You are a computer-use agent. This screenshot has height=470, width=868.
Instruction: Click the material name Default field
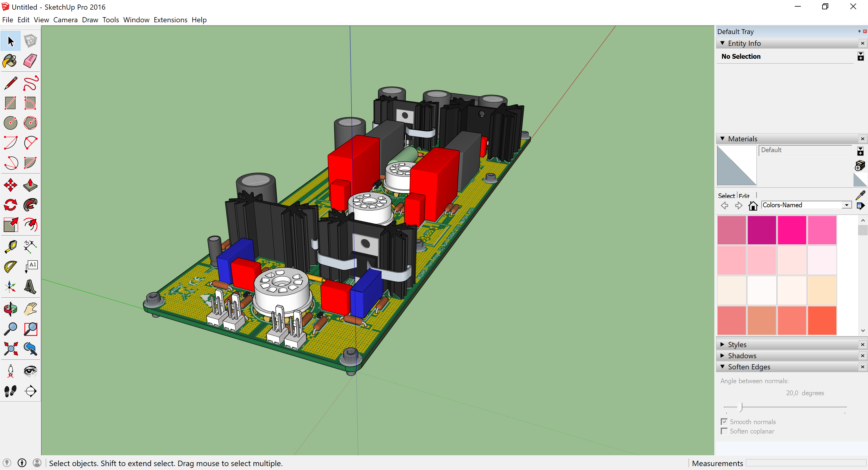coord(805,150)
